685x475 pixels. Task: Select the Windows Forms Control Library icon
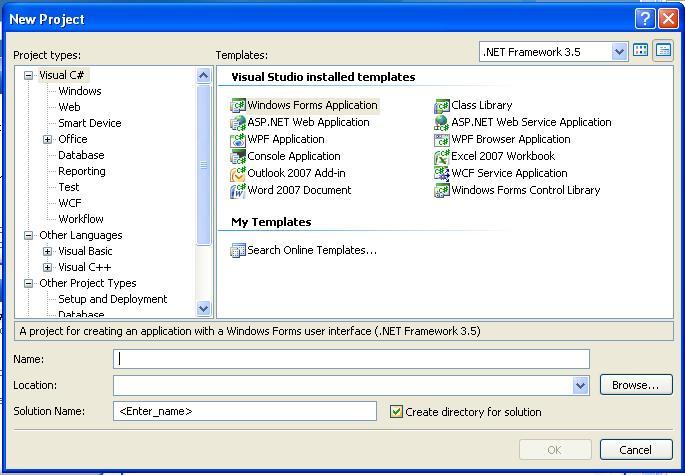point(442,191)
